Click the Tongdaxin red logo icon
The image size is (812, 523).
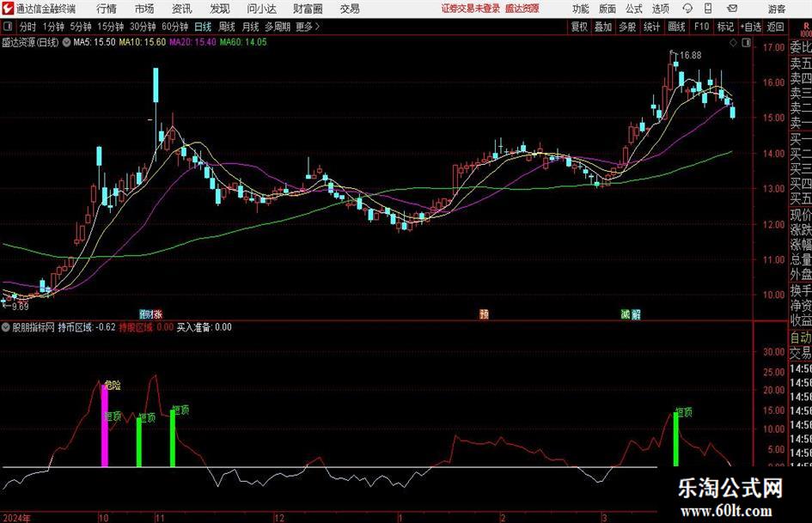[x=9, y=9]
